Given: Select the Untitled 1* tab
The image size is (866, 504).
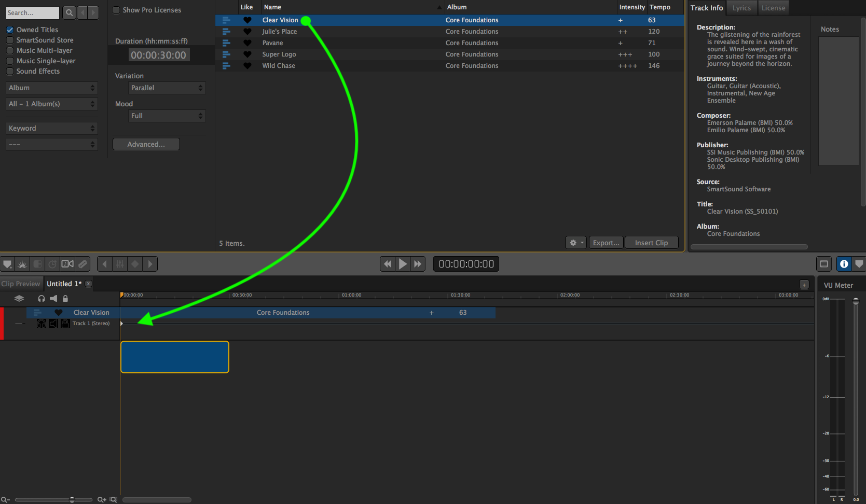Looking at the screenshot, I should pos(64,284).
